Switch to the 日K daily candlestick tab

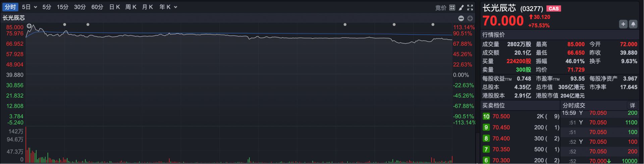[114, 7]
